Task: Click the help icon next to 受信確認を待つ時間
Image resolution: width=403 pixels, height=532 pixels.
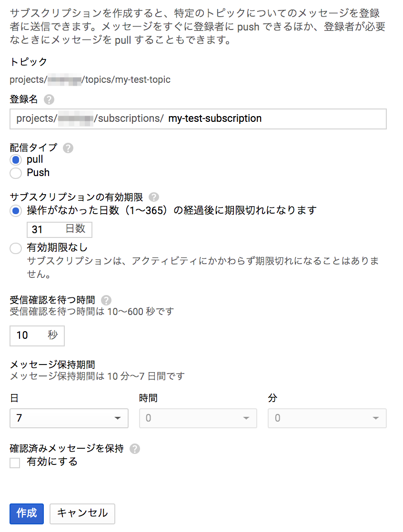Action: click(105, 300)
